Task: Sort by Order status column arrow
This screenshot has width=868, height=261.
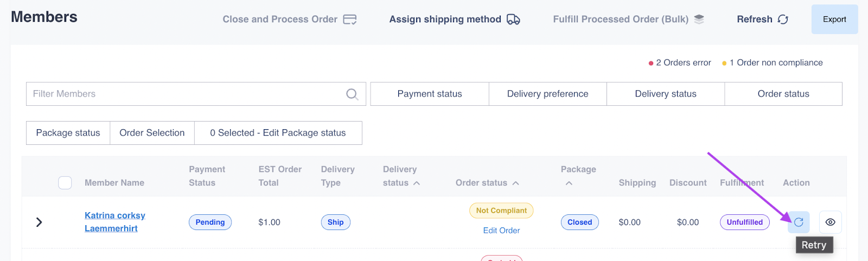Action: point(516,183)
